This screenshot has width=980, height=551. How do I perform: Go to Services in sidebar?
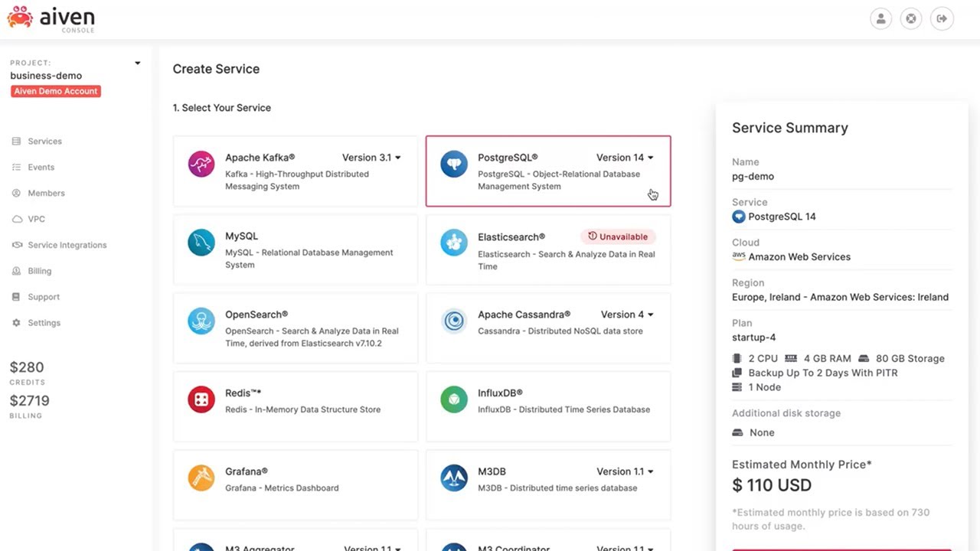coord(44,142)
